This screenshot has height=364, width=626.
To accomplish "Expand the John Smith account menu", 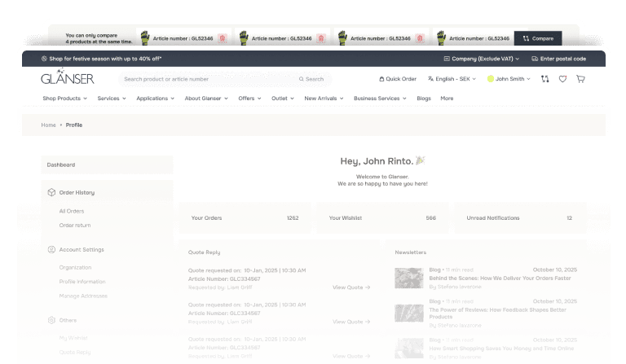I will (x=509, y=79).
